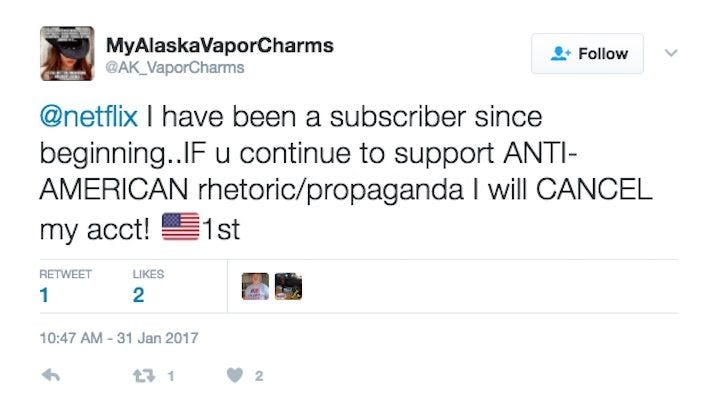Click the reply arrow icon
Viewport: 717px width, 414px height.
pos(51,376)
